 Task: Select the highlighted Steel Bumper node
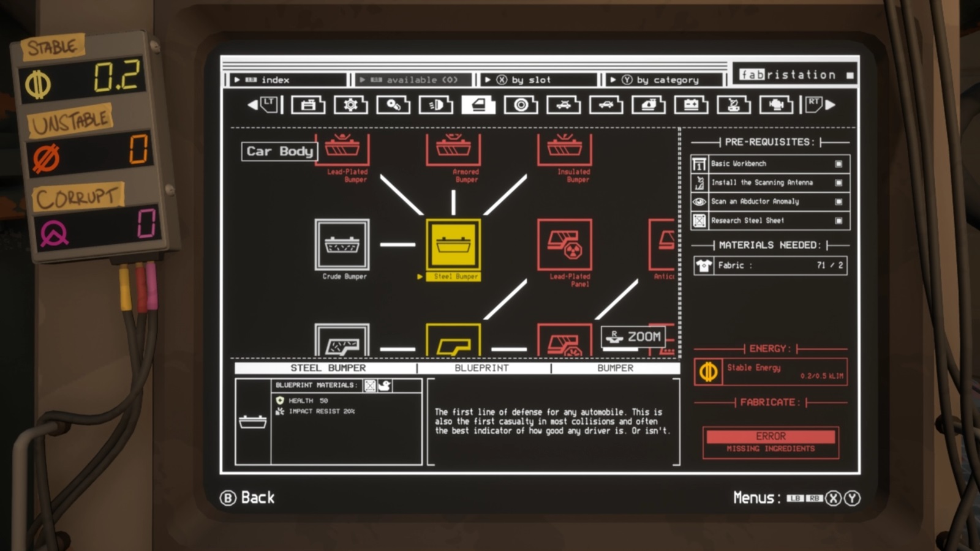click(x=453, y=245)
